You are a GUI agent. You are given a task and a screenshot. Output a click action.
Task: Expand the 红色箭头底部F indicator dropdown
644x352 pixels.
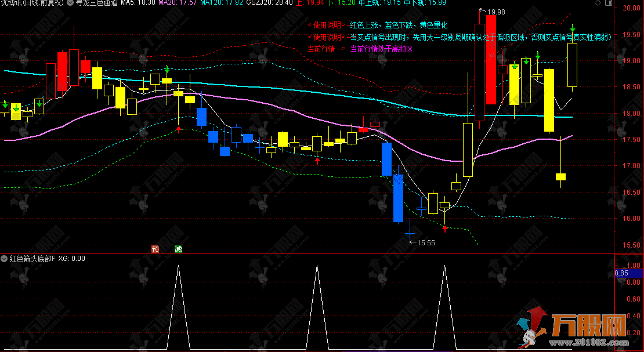pos(5,259)
